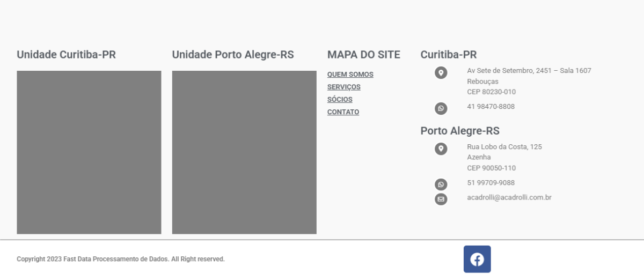The image size is (644, 274).
Task: Click the MAPA DO SITE heading
Action: point(363,55)
